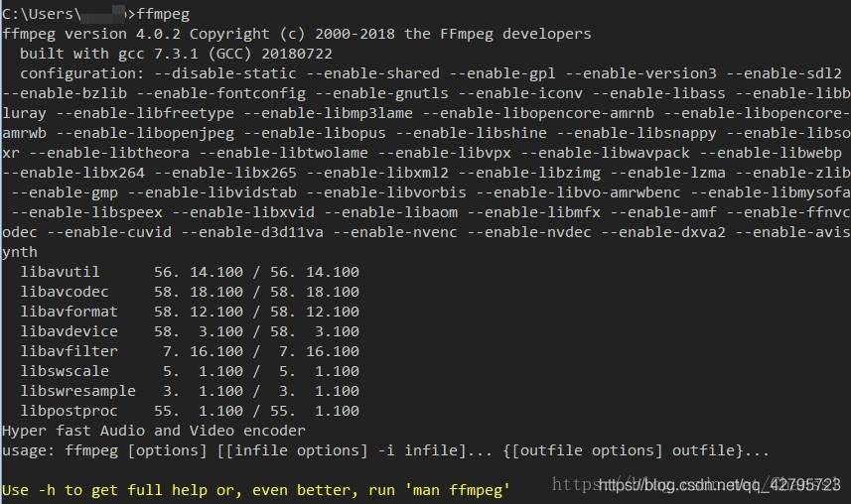Viewport: 851px width, 504px height.
Task: Click the 'usage: ffmpeg [options]' text
Action: click(x=104, y=450)
